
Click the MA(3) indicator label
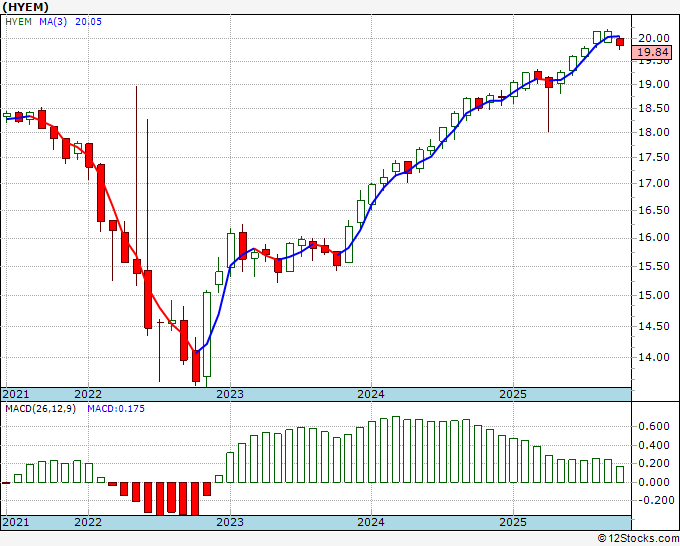[x=53, y=22]
